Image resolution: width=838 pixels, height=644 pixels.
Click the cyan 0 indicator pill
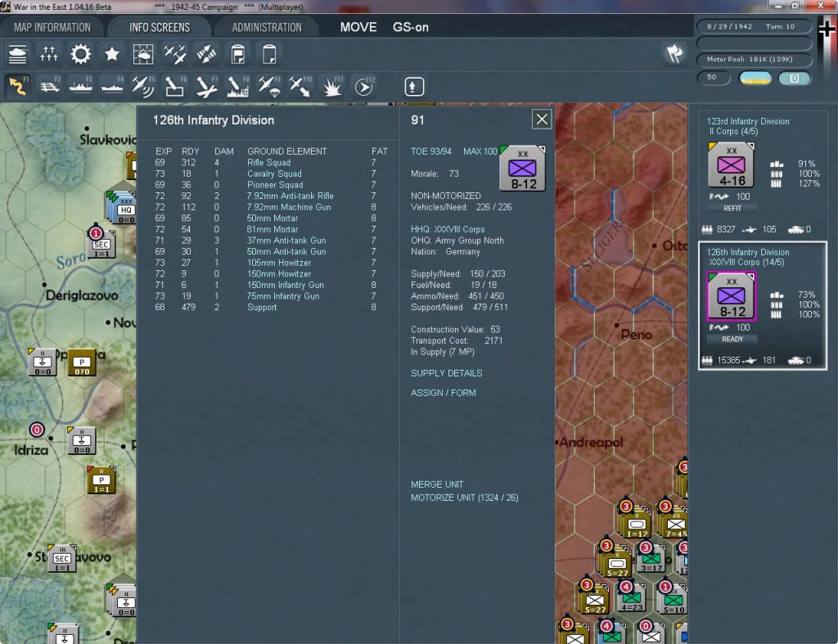tap(794, 78)
